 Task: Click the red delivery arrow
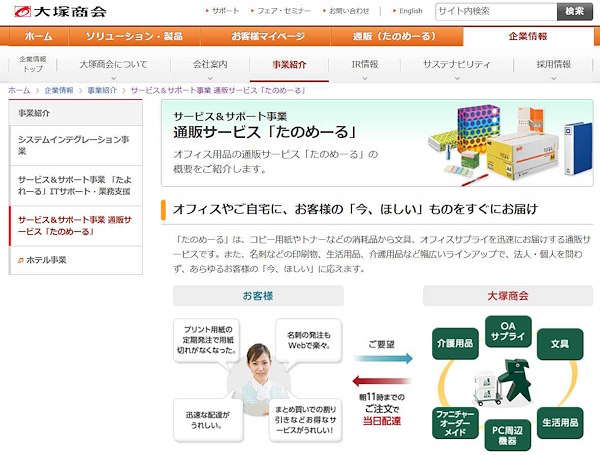382,381
